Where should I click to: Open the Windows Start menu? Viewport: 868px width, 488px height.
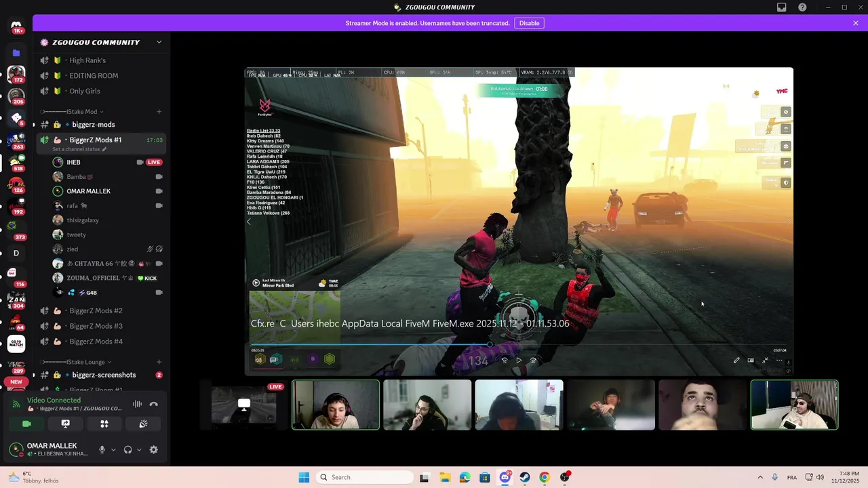pos(304,477)
